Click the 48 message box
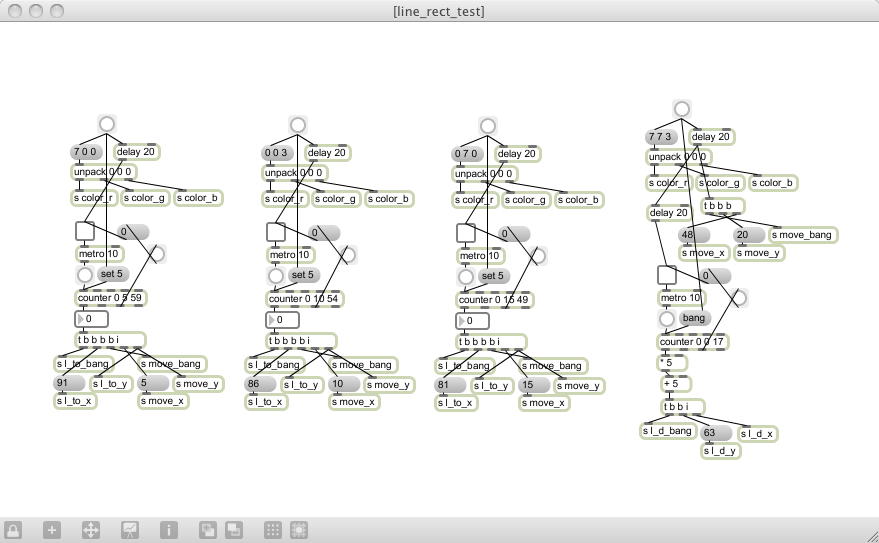Viewport: 879px width, 543px height. 694,235
